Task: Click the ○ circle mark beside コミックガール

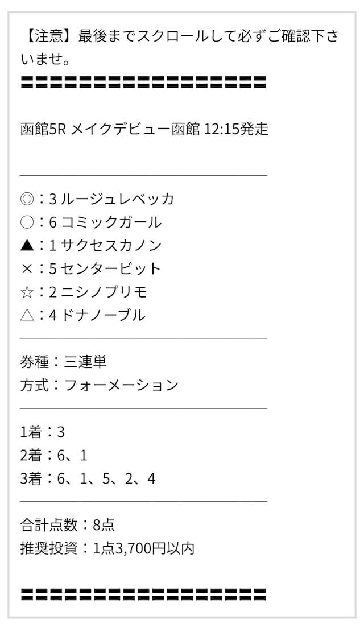Action: 27,222
